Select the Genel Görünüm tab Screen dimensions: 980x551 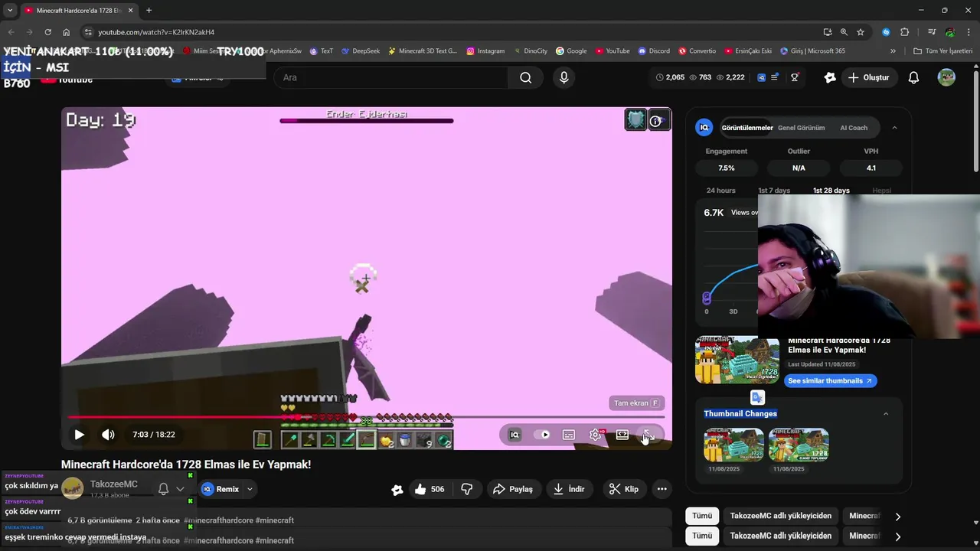(x=801, y=128)
